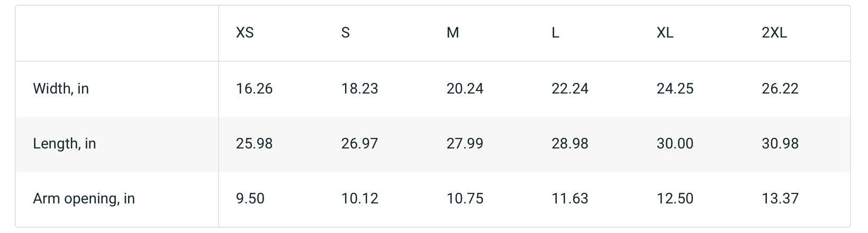Select the 18.23 width value for S
868x233 pixels.
pos(360,89)
